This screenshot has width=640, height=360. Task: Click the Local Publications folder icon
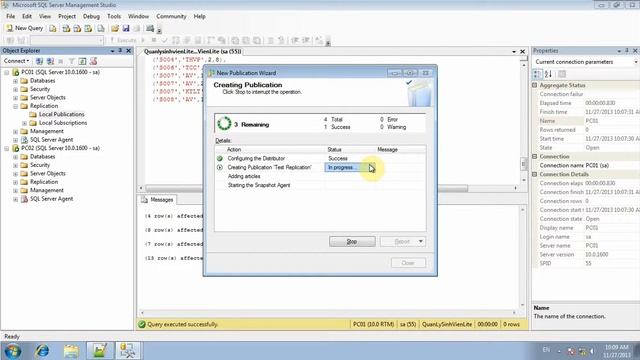33,114
